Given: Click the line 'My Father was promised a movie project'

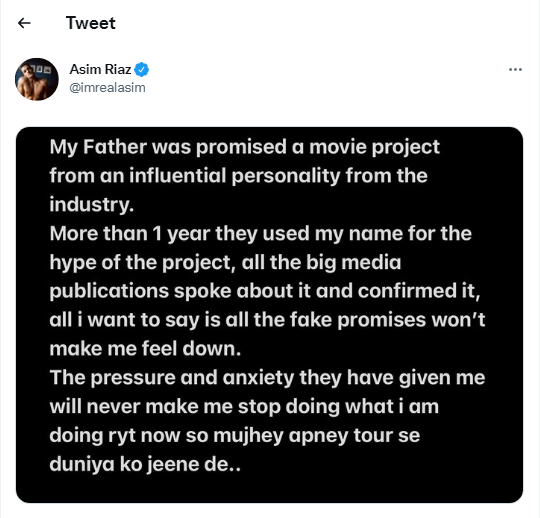Looking at the screenshot, I should coord(245,147).
